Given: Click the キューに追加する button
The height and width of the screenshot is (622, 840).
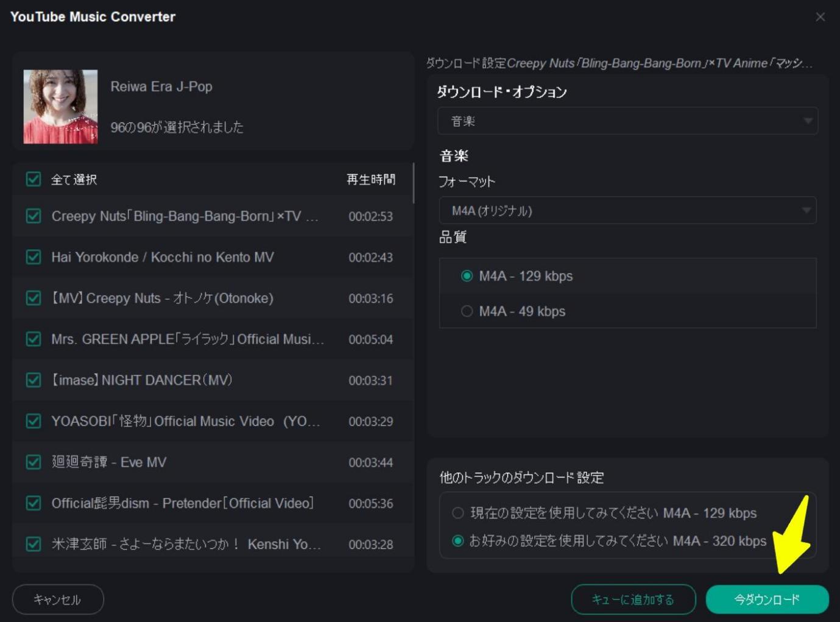Looking at the screenshot, I should coord(634,599).
